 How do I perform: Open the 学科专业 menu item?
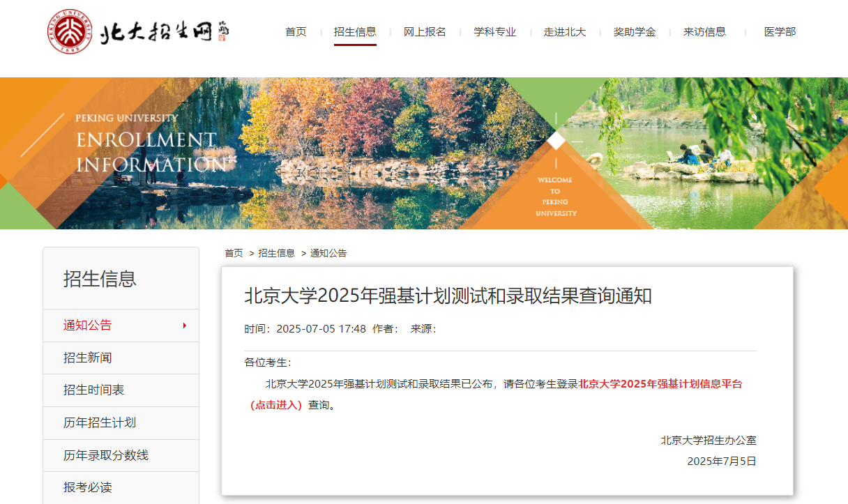495,32
